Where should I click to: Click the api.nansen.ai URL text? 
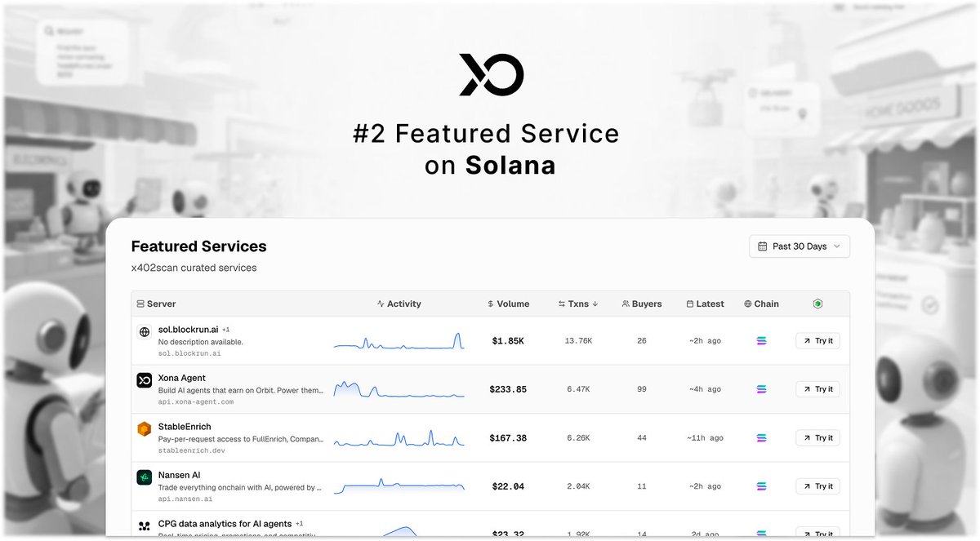tap(185, 499)
